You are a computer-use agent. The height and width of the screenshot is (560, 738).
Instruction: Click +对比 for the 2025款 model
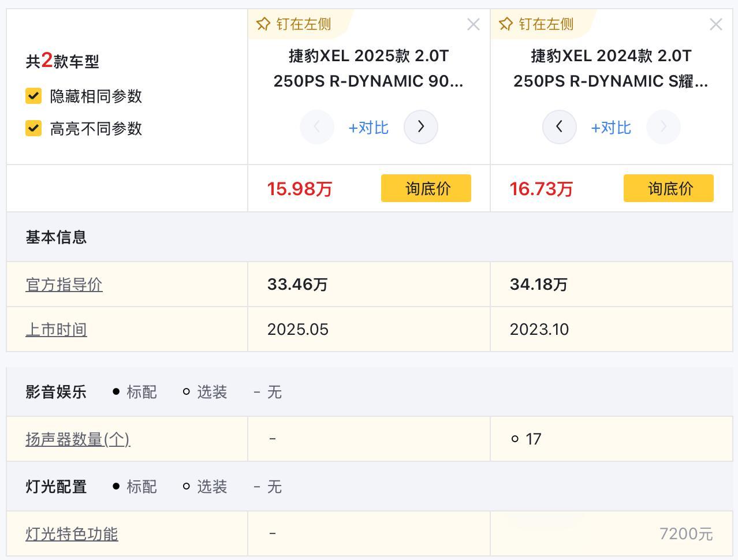coord(368,128)
